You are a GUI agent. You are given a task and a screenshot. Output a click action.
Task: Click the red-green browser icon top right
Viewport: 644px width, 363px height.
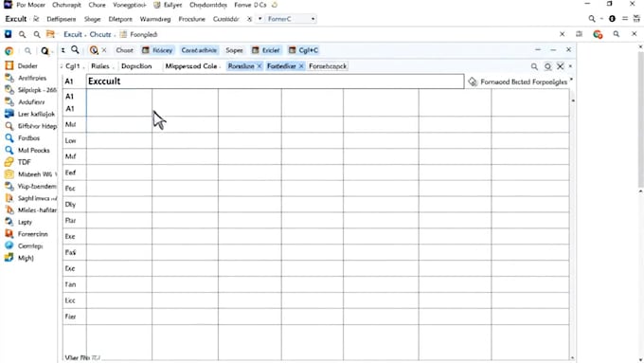pyautogui.click(x=598, y=34)
